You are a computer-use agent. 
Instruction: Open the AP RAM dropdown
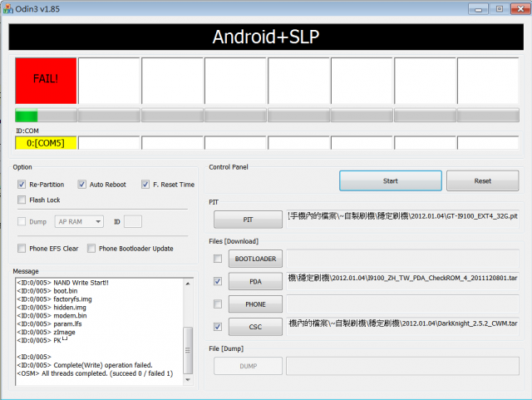click(79, 222)
